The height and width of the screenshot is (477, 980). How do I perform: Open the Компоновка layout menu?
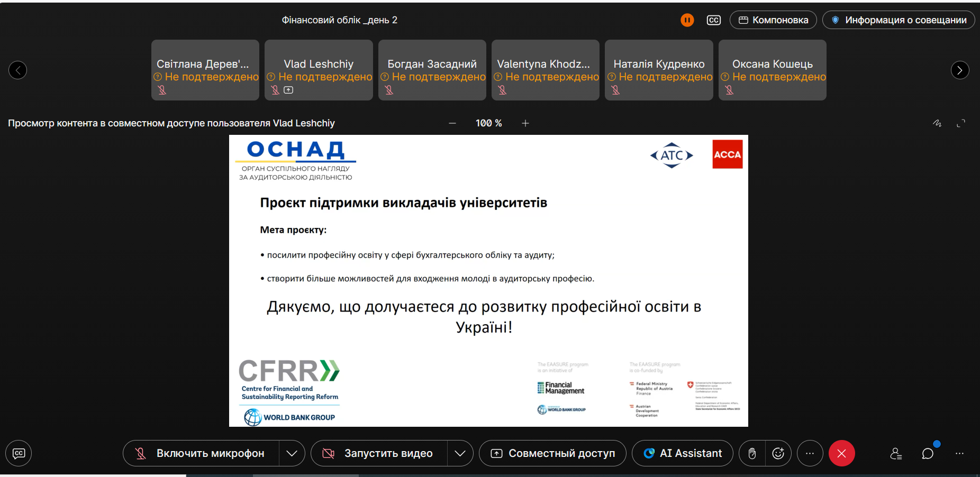(x=773, y=20)
